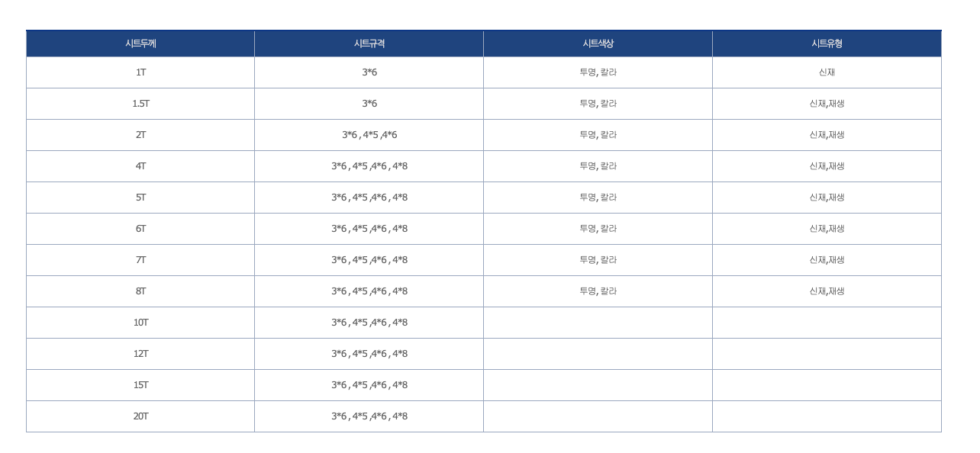Select the 4T thickness cell
The width and height of the screenshot is (980, 453).
coord(140,166)
